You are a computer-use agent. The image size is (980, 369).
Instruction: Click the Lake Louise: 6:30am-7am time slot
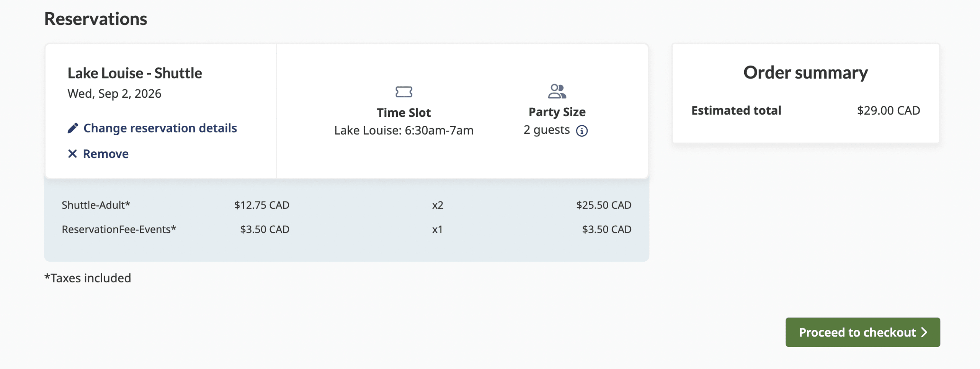pos(403,130)
